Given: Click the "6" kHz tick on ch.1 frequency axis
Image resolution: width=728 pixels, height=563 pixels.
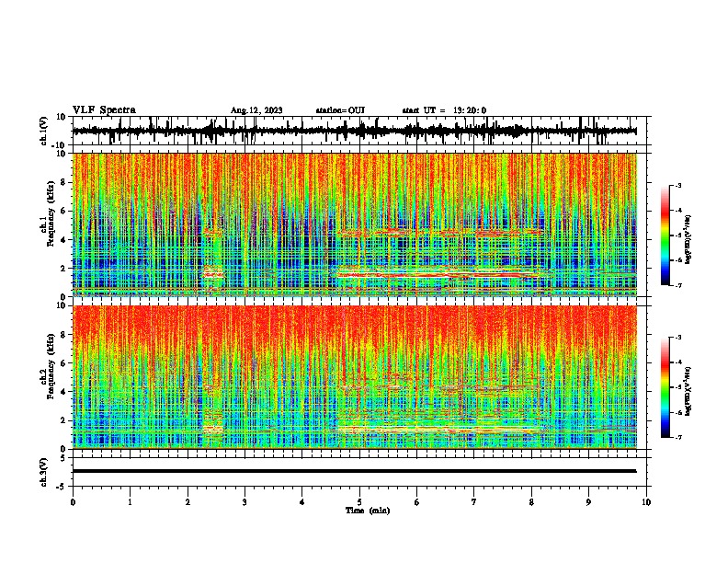Looking at the screenshot, I should 64,212.
